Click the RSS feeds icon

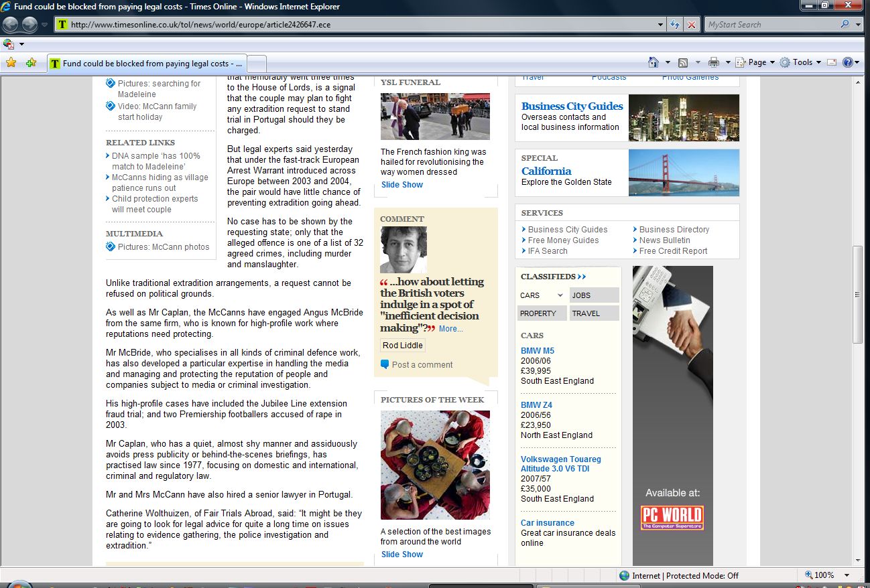tap(683, 62)
